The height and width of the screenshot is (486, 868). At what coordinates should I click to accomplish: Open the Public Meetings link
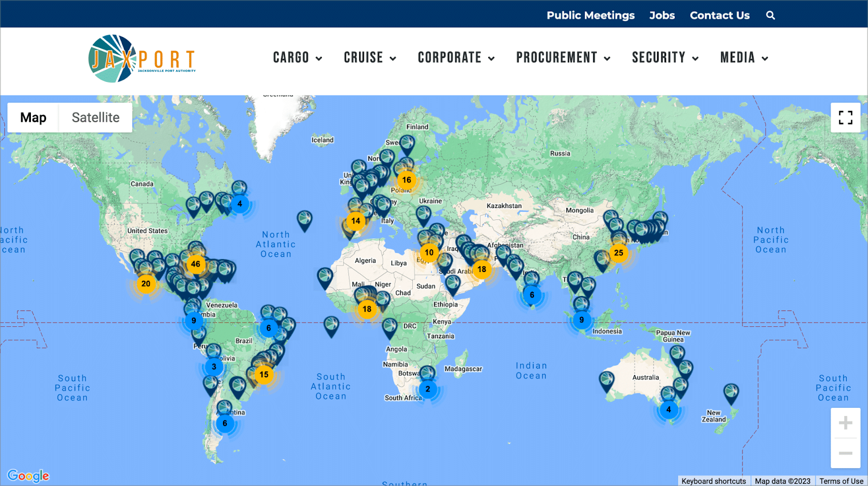tap(590, 15)
